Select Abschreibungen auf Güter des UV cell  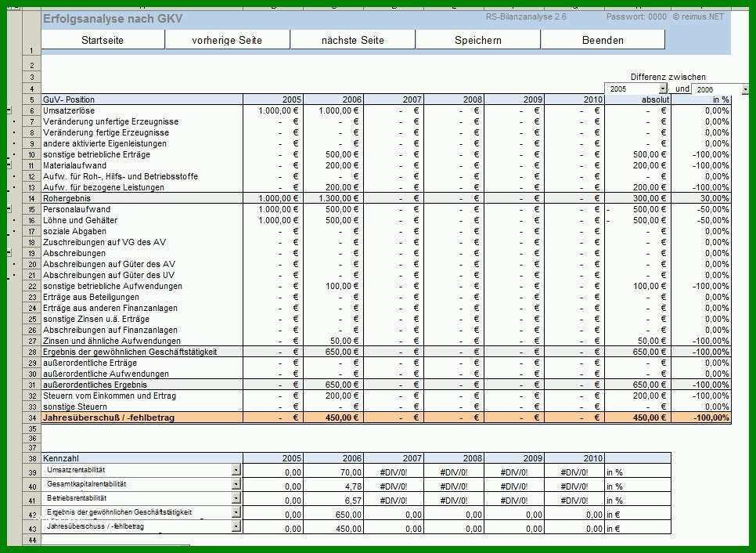click(x=142, y=275)
